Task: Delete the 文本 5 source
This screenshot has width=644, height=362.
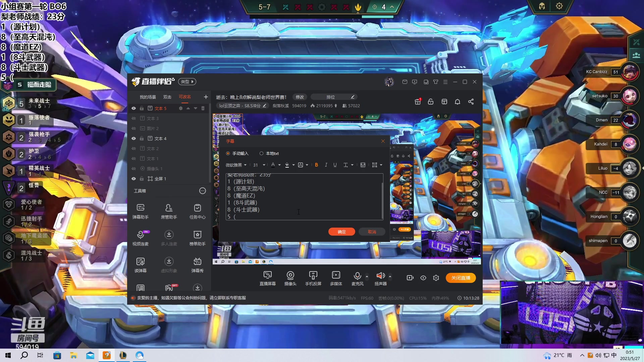Action: click(203, 108)
